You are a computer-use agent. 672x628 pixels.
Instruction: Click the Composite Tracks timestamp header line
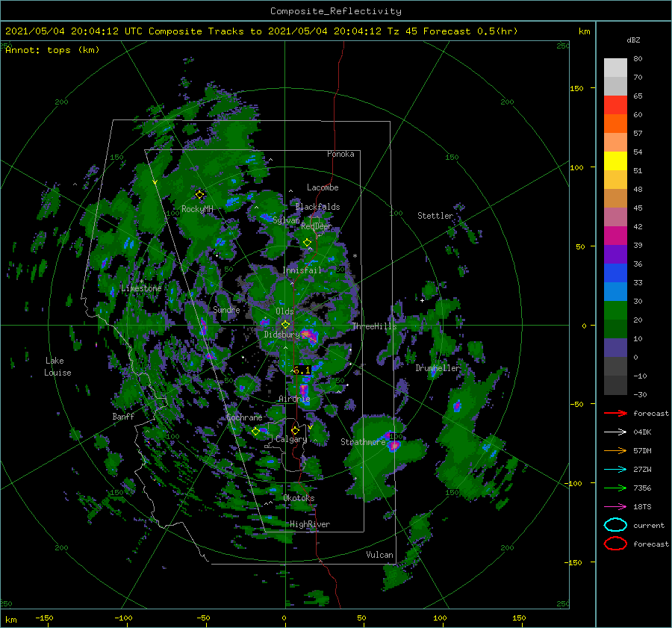point(261,31)
